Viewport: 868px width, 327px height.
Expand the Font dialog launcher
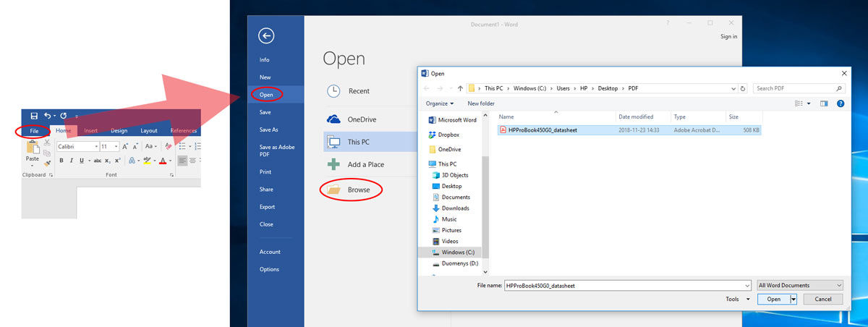pyautogui.click(x=171, y=175)
